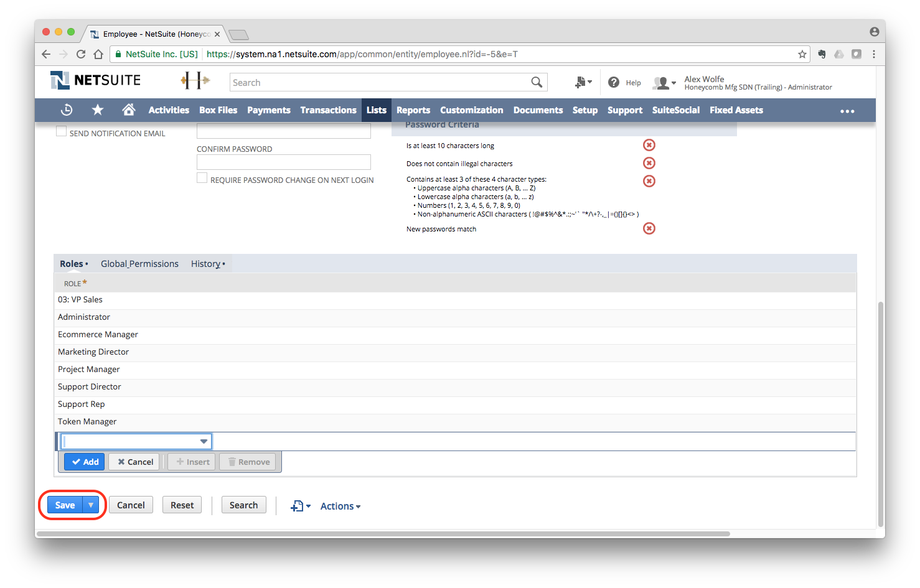Click the vertical page scrollbar
Image resolution: width=920 pixels, height=588 pixels.
tap(880, 414)
